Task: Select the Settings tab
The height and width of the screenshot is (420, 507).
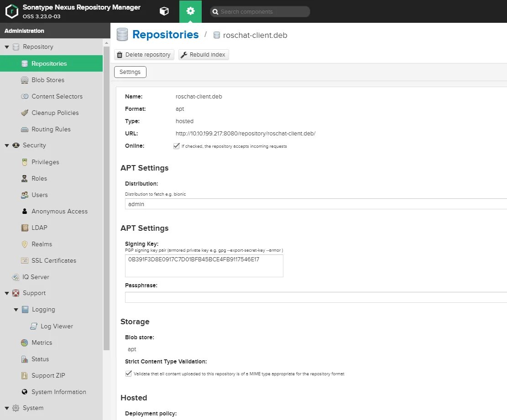Action: click(x=130, y=72)
